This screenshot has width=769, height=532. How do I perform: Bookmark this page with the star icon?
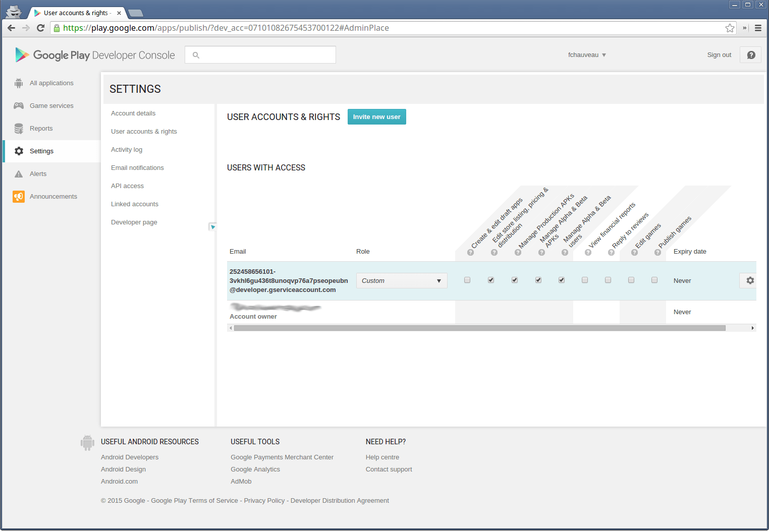[730, 28]
